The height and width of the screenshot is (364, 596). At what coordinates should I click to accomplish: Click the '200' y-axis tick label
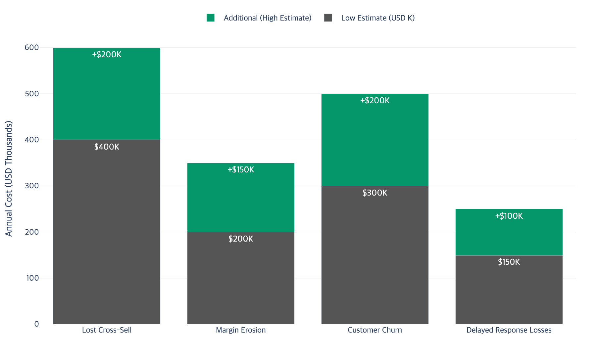(32, 232)
